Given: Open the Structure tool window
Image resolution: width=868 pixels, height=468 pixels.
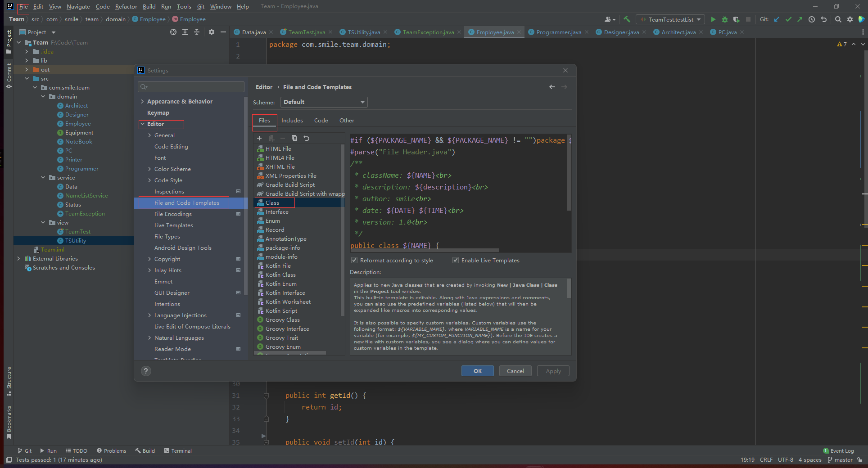Looking at the screenshot, I should tap(9, 381).
